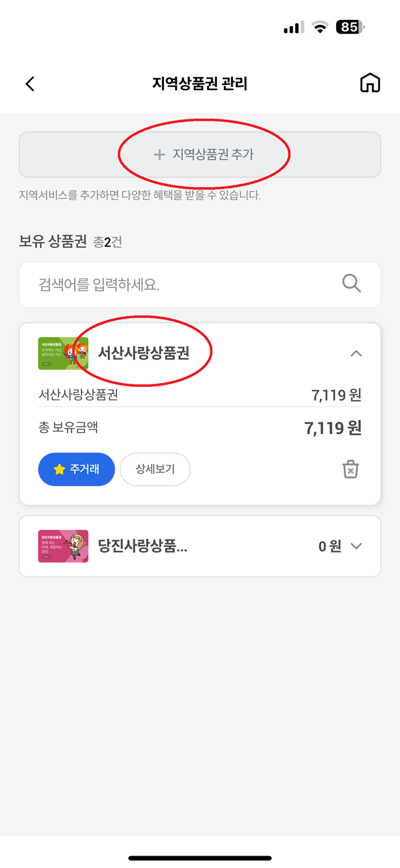Tap the 당진사랑상품권 title to expand

tap(143, 546)
